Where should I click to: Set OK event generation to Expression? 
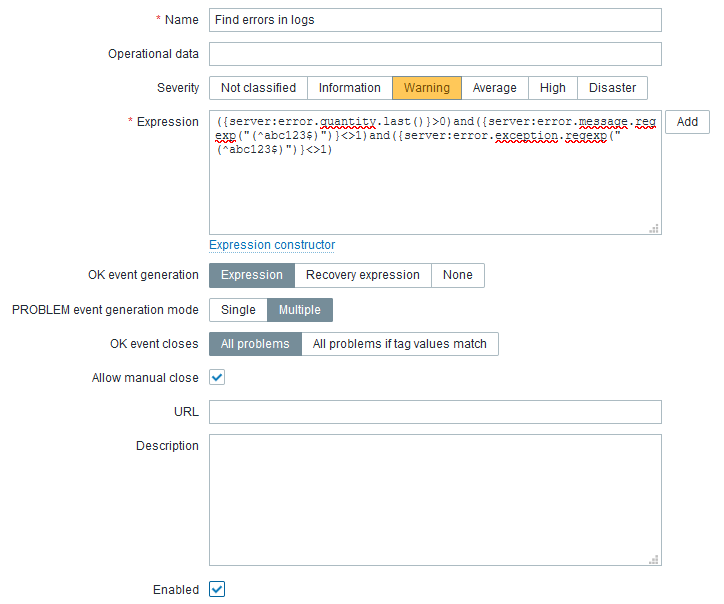pyautogui.click(x=252, y=275)
